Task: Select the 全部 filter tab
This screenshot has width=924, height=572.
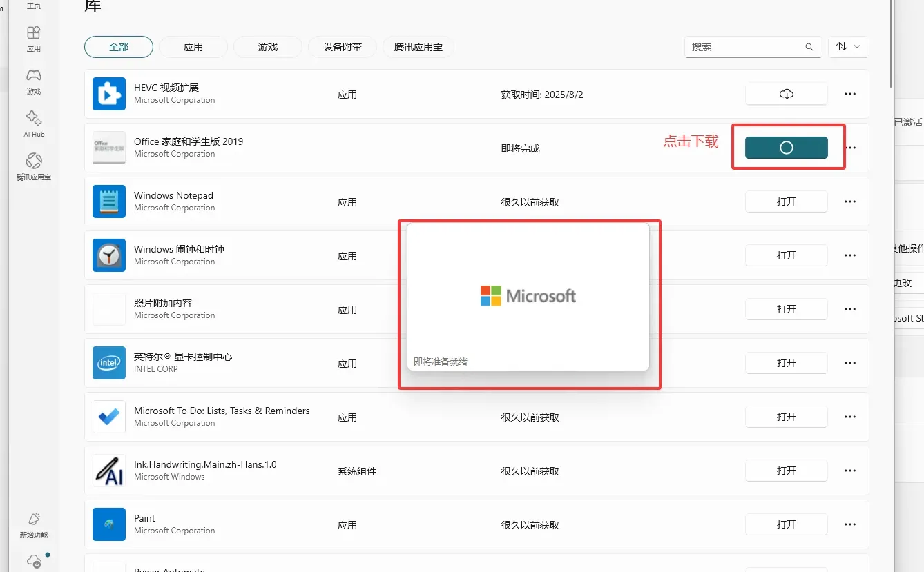Action: [118, 47]
